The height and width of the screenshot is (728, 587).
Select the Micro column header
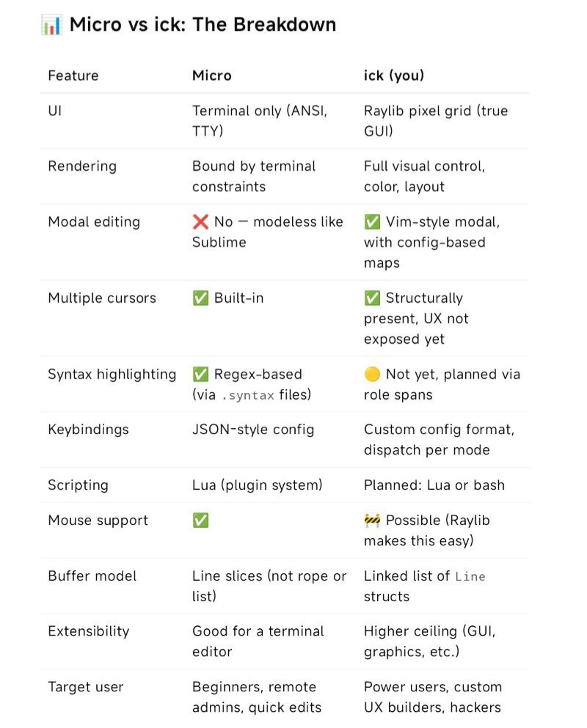coord(212,76)
